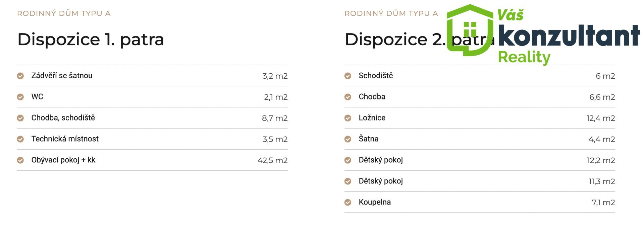Click the Dispozice 1. patra heading

[x=91, y=40]
